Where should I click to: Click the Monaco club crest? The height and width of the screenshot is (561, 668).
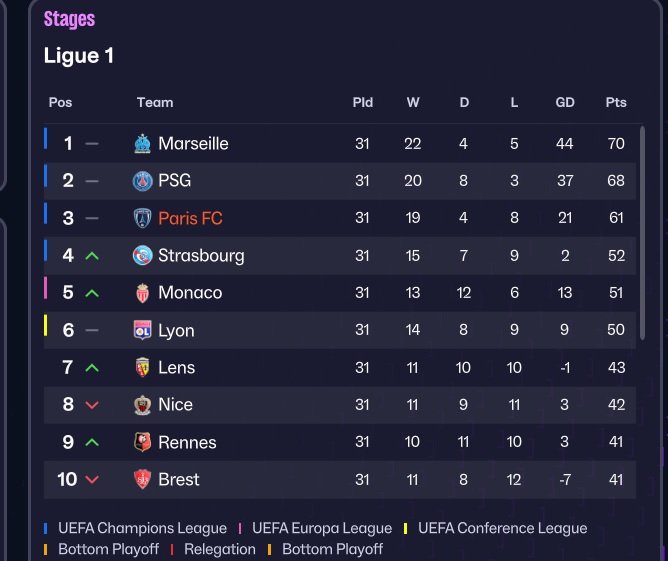pos(142,293)
